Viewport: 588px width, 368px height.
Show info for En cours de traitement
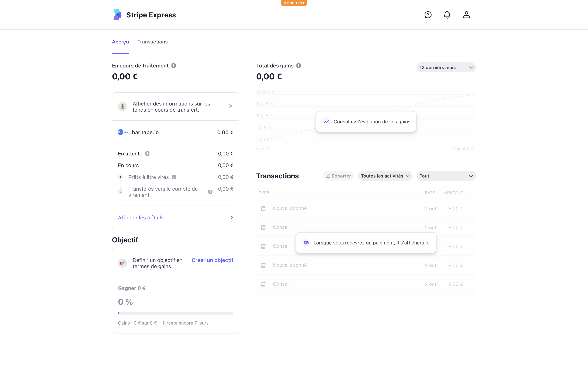(173, 66)
